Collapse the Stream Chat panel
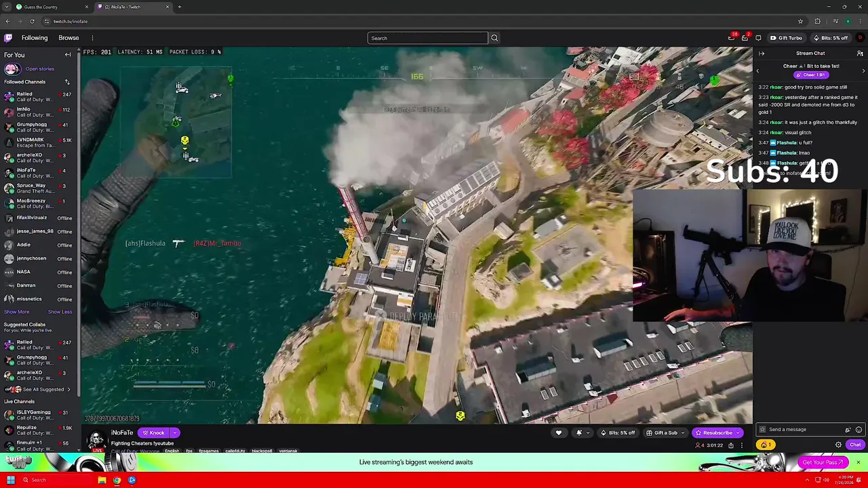Screen dimensions: 868x488 [762, 54]
